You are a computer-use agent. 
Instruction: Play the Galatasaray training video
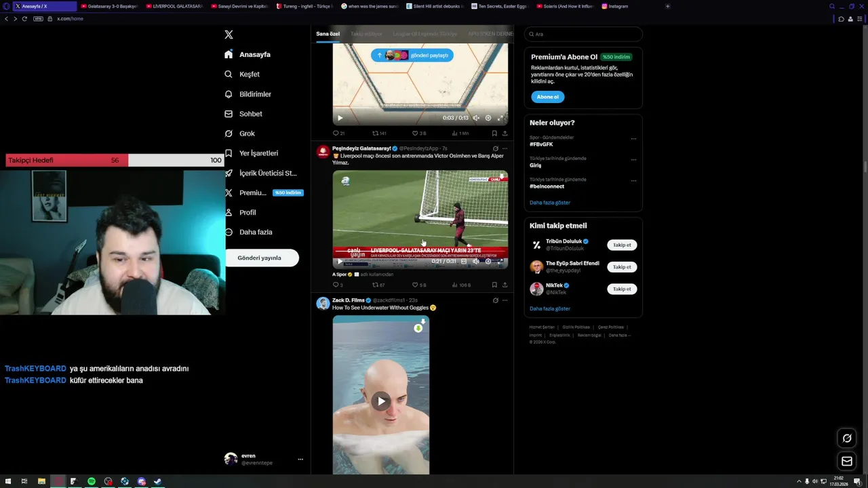340,262
